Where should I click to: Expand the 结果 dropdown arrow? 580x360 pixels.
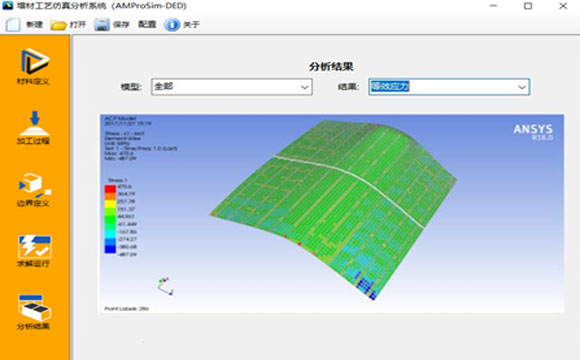[522, 87]
